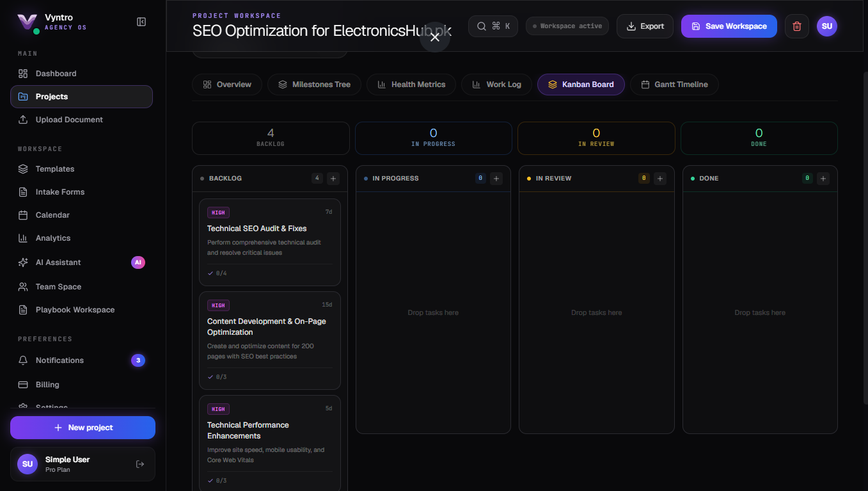This screenshot has width=868, height=491.
Task: Add a task to In Progress column
Action: [x=496, y=179]
